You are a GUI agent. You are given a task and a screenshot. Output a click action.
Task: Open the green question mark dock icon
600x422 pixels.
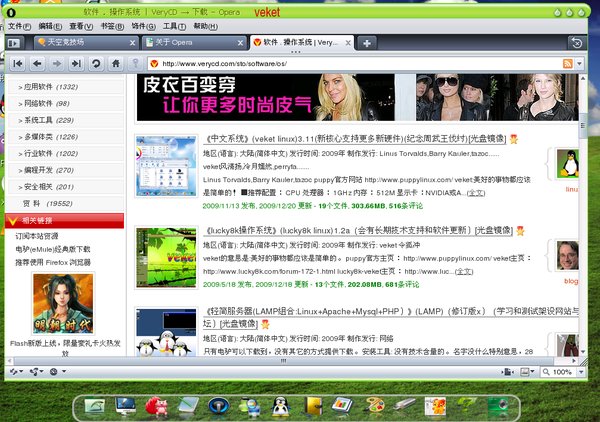[467, 406]
